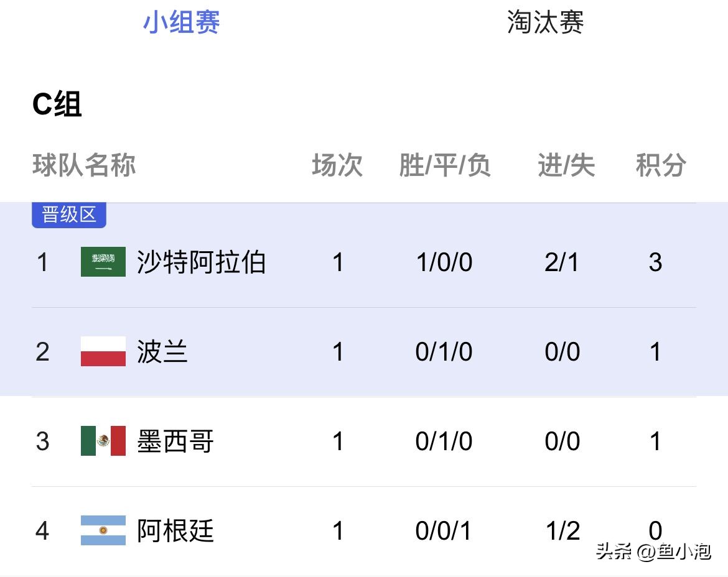Click the rank number 1 beside Saudi Arabia

[42, 262]
